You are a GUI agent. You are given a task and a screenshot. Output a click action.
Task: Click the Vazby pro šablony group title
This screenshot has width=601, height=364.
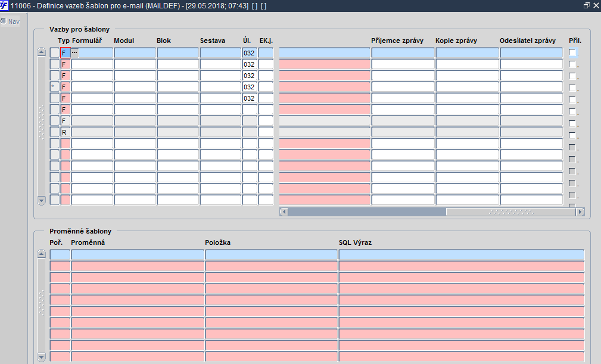coord(79,29)
